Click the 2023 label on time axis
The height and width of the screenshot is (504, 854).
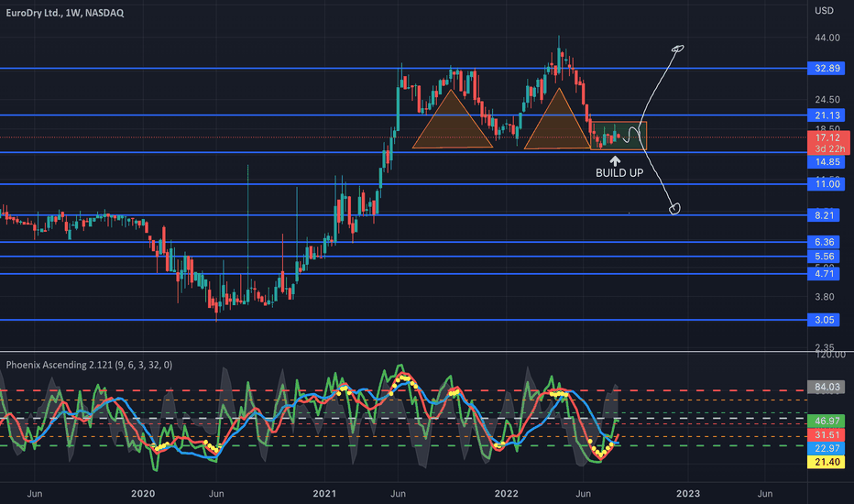tap(688, 494)
